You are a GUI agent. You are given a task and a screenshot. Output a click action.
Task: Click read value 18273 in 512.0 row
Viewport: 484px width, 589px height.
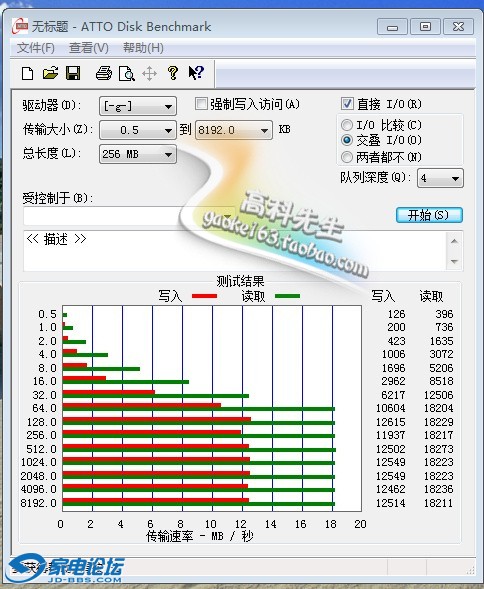(439, 449)
